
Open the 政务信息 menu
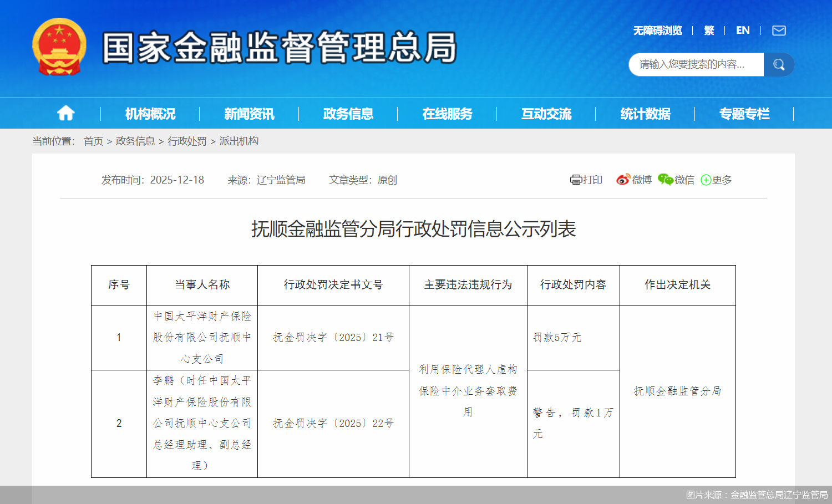[x=347, y=113]
